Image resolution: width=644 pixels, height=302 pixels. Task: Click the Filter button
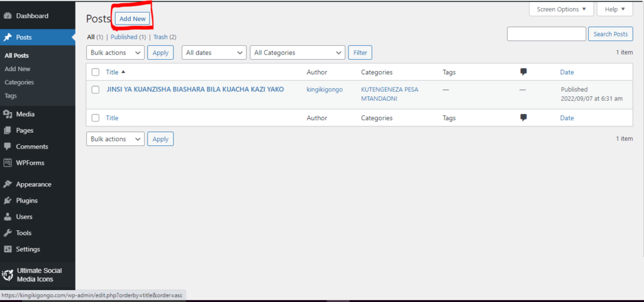(x=360, y=53)
